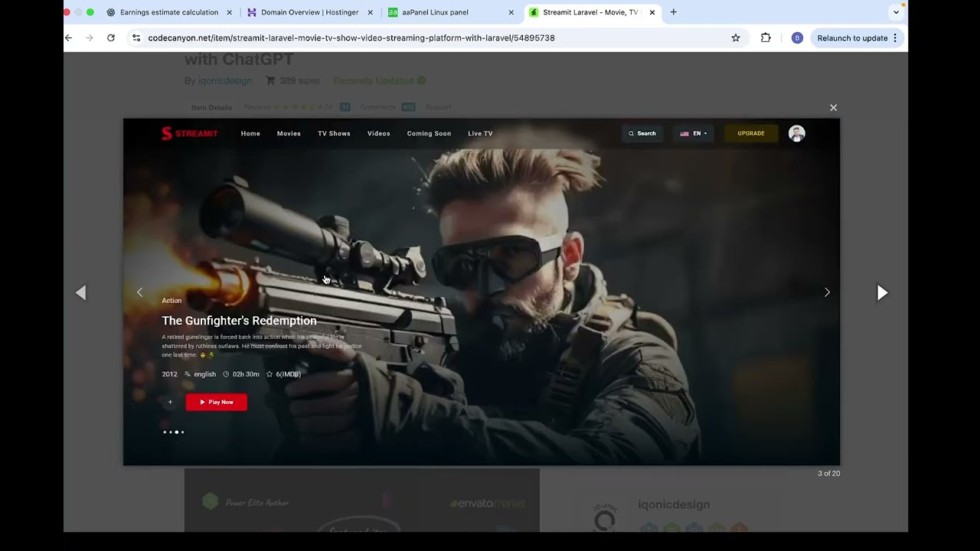Image resolution: width=980 pixels, height=551 pixels.
Task: Open Videos in the Streamit nav
Action: pyautogui.click(x=378, y=133)
